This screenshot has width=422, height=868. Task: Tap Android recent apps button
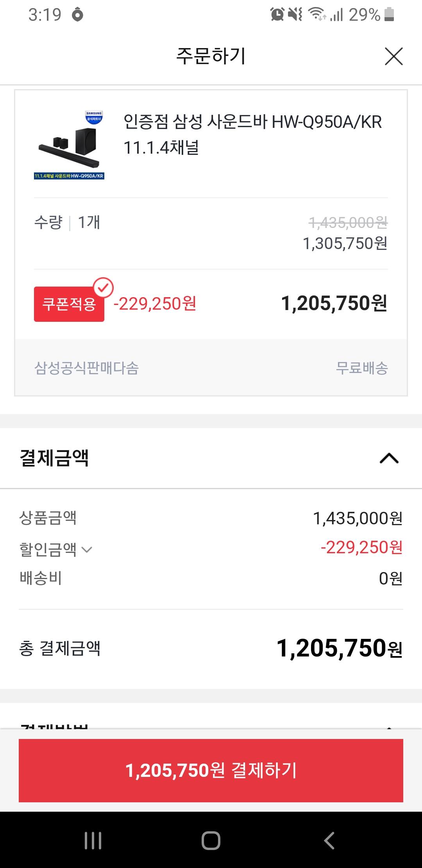pos(93,840)
